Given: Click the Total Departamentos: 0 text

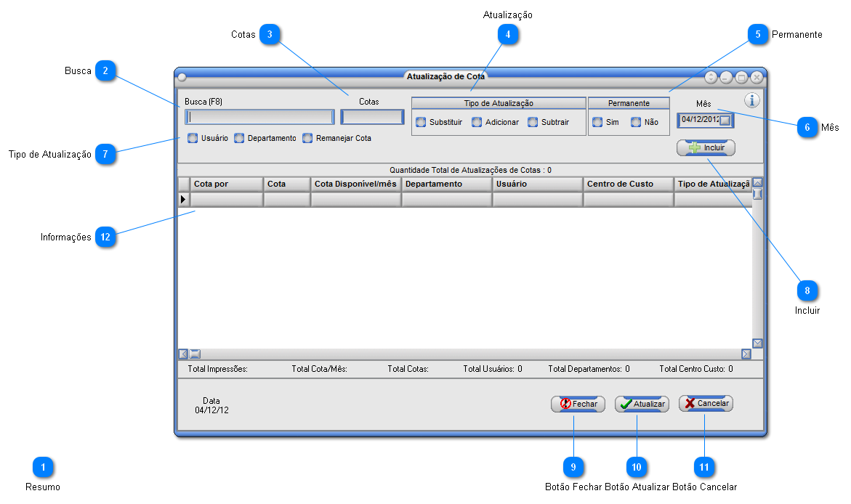Looking at the screenshot, I should pos(589,369).
